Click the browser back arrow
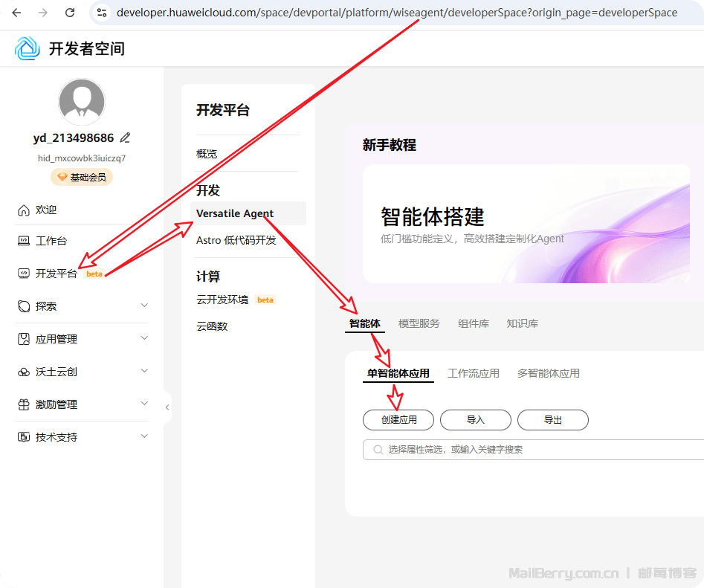This screenshot has width=704, height=588. point(16,13)
